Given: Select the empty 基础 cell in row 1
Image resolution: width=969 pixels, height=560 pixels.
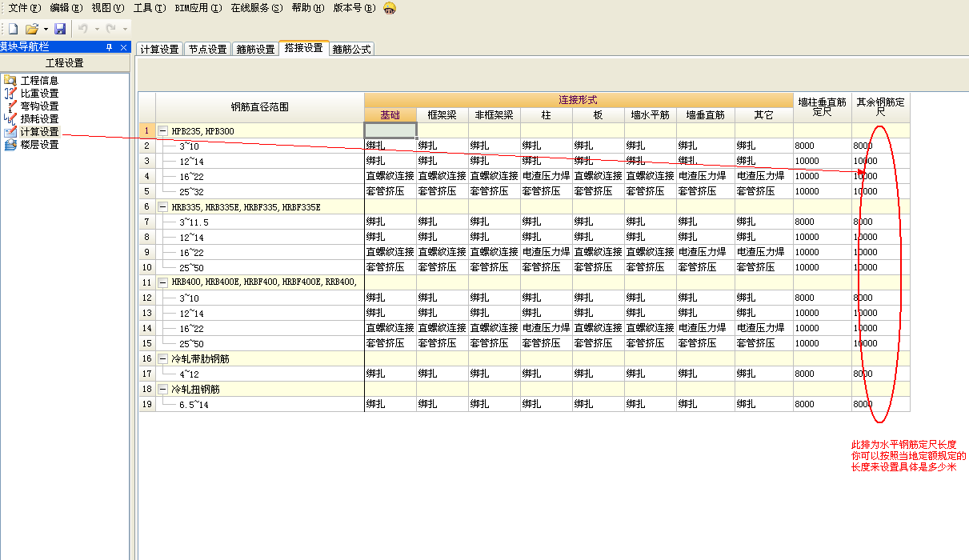Looking at the screenshot, I should pos(390,130).
